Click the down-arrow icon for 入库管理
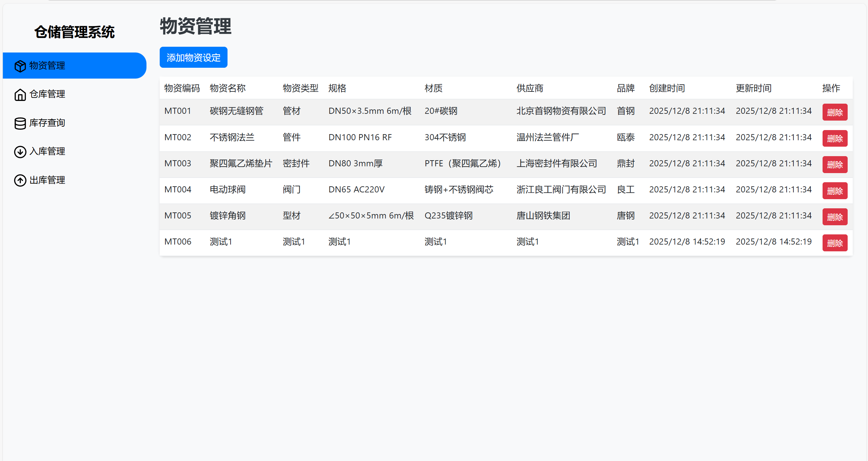The image size is (868, 461). click(20, 152)
